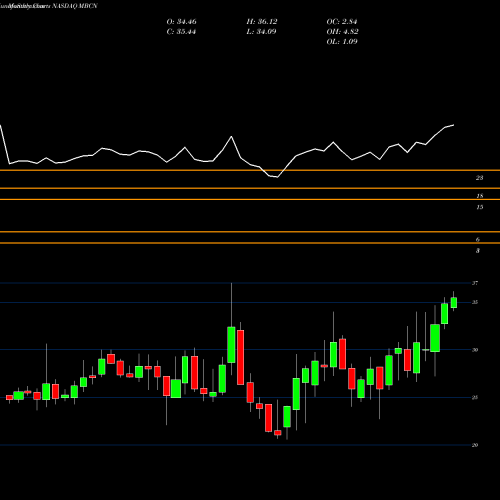Click the indicator level label 6

click(x=478, y=240)
